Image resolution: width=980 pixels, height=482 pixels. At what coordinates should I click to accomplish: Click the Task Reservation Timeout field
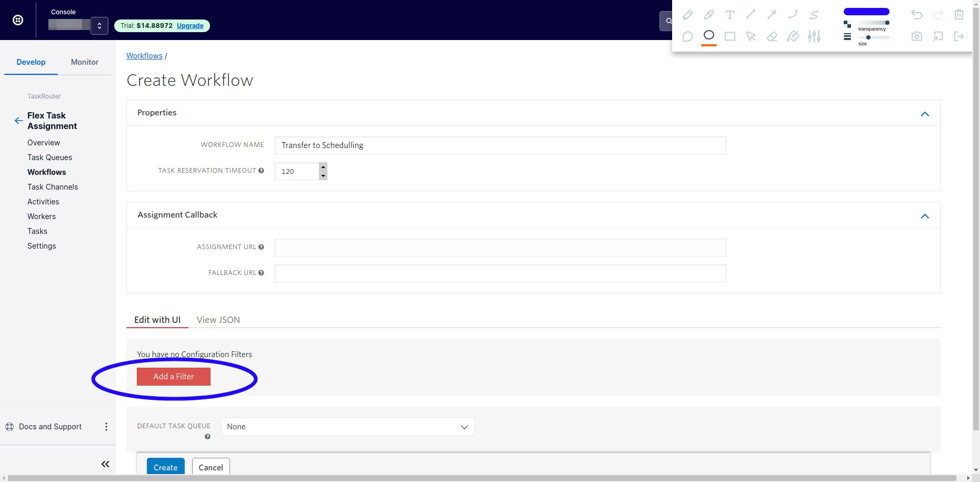click(297, 171)
